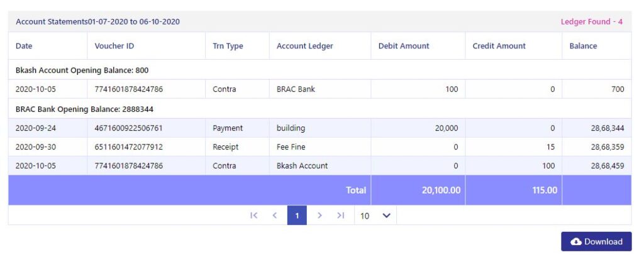Select voucher 4671600922506761 row
Image resolution: width=644 pixels, height=267 pixels.
[319, 128]
